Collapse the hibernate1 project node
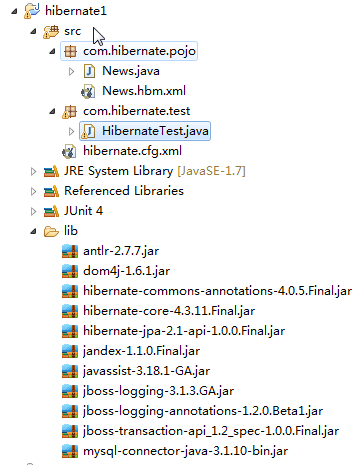 [14, 12]
